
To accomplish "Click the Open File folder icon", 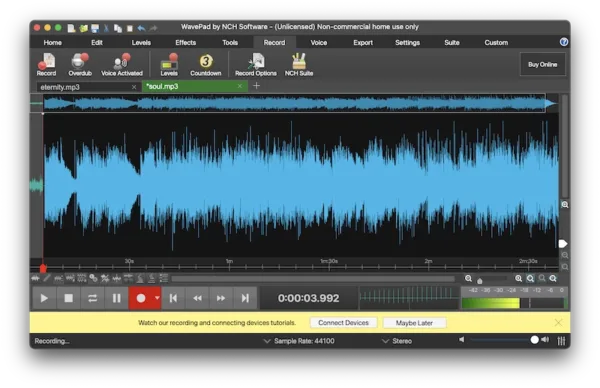I will coord(83,28).
